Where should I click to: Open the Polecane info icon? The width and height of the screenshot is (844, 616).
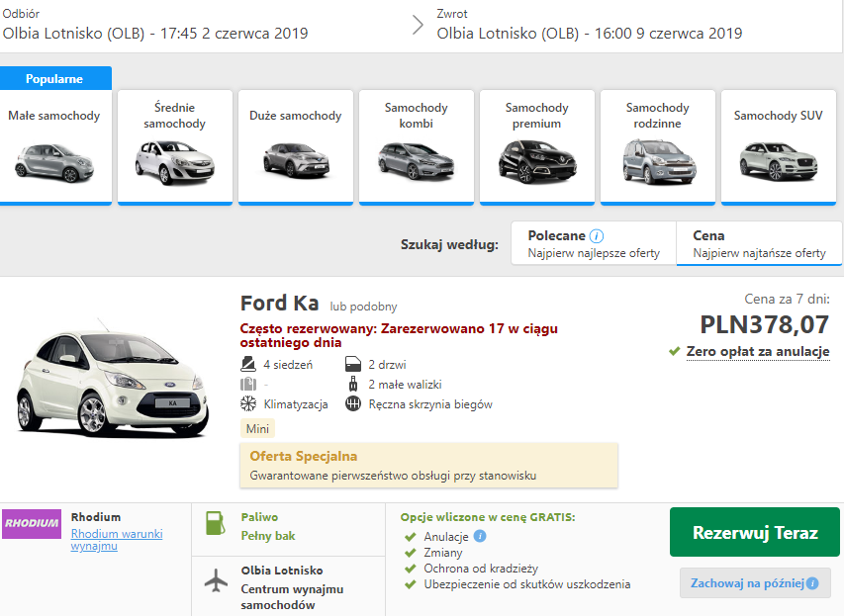coord(597,236)
